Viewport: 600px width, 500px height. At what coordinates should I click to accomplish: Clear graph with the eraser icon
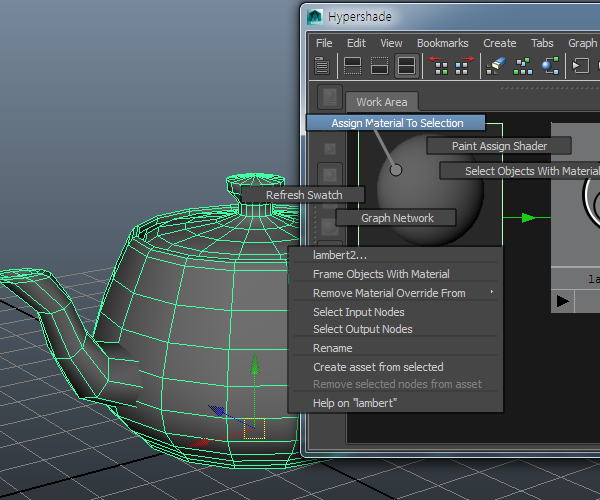[x=497, y=66]
